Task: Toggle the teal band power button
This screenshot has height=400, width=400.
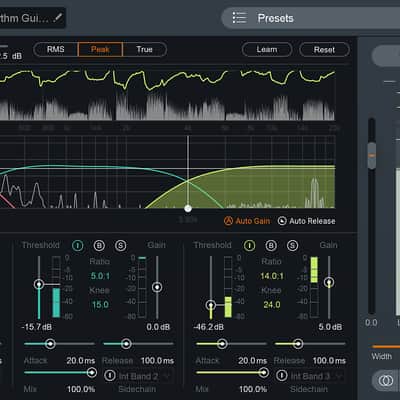Action: pyautogui.click(x=78, y=246)
